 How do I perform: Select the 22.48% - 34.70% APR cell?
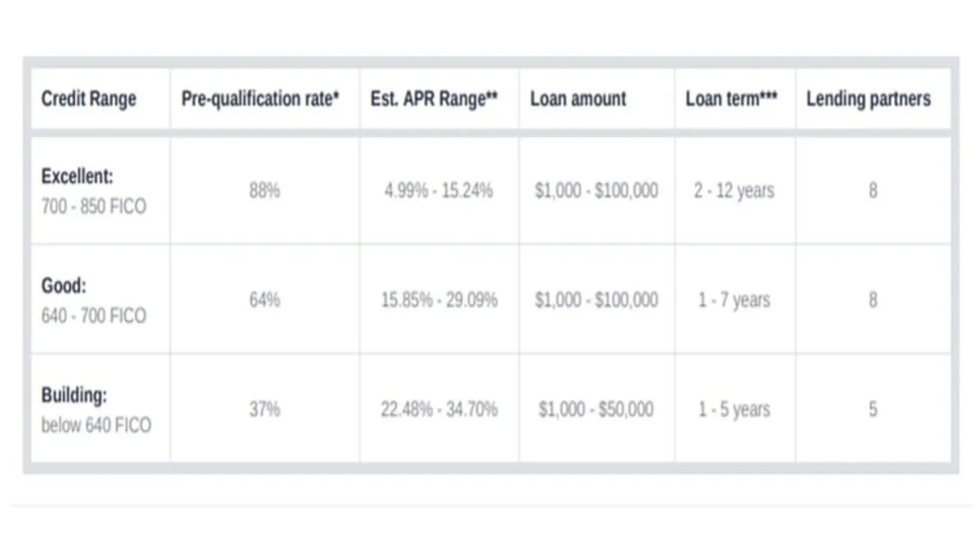(439, 410)
